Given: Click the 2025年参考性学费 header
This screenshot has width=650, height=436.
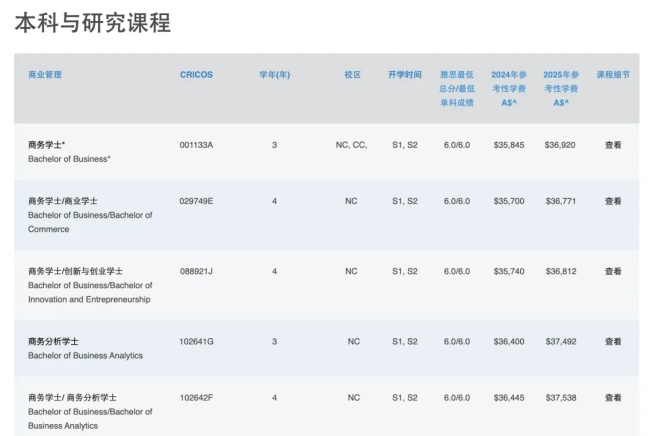Looking at the screenshot, I should click(x=561, y=89).
